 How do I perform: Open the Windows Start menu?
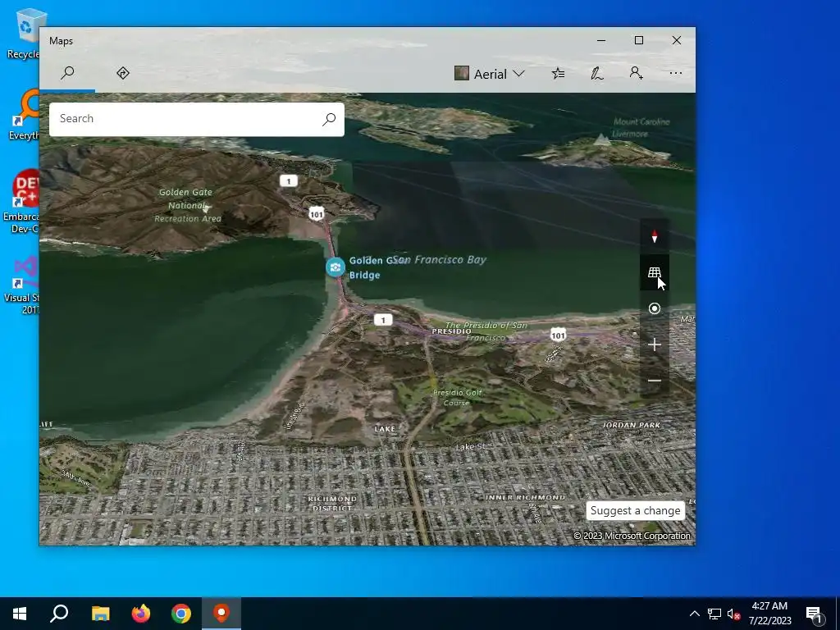(x=20, y=614)
